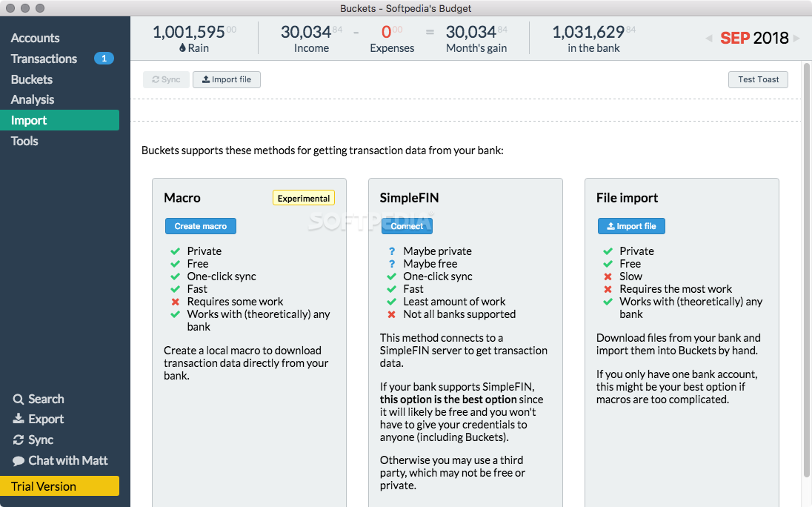Open the Transactions section
Screen dimensions: 812x507
tap(44, 59)
